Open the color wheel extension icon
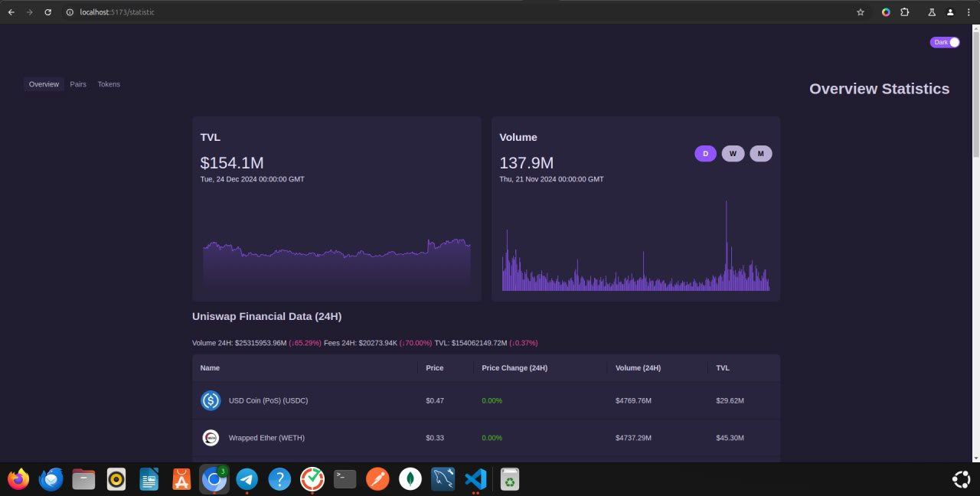The image size is (980, 496). point(886,12)
